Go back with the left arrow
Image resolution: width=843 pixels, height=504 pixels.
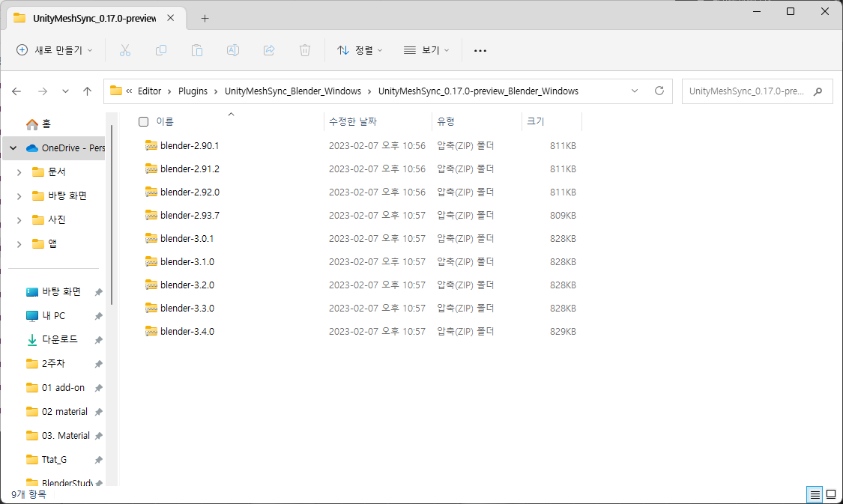point(16,91)
